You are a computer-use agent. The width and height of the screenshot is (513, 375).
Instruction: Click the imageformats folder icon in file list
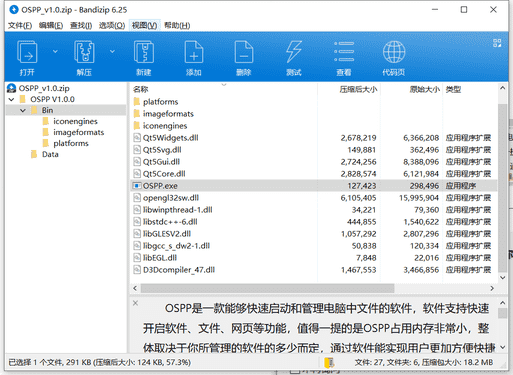(137, 113)
